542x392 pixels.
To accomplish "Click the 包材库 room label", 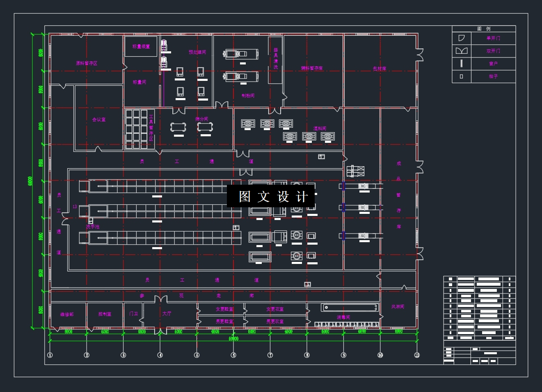I will (380, 69).
